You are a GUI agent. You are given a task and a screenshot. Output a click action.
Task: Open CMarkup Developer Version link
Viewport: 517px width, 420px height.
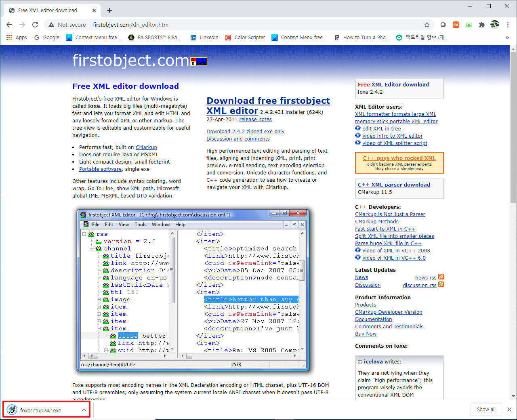[389, 312]
